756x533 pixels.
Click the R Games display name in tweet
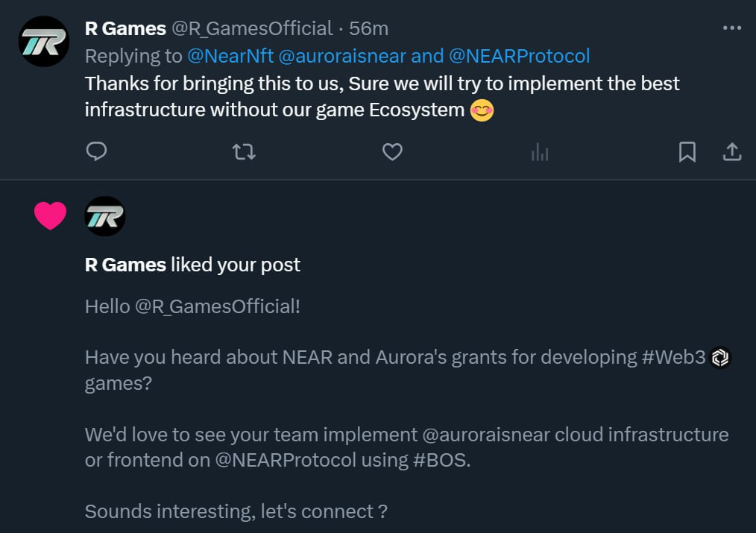(x=125, y=28)
